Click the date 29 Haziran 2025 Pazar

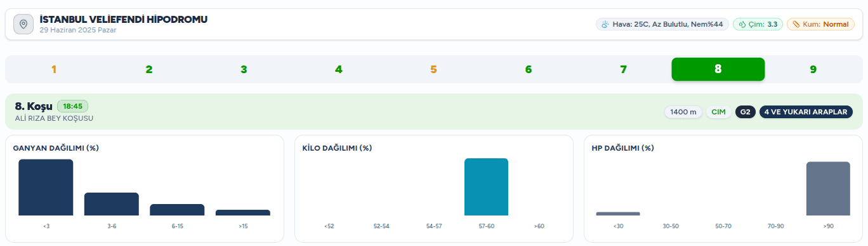[77, 30]
